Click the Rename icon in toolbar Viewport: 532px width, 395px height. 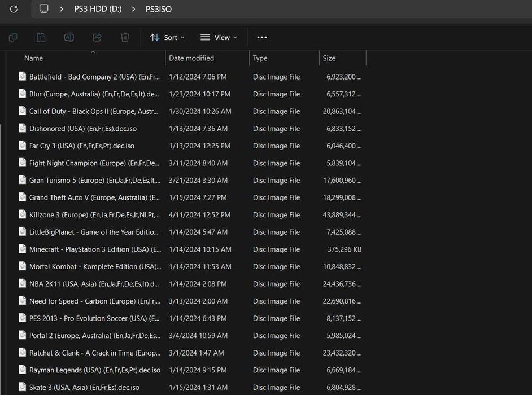click(x=69, y=37)
